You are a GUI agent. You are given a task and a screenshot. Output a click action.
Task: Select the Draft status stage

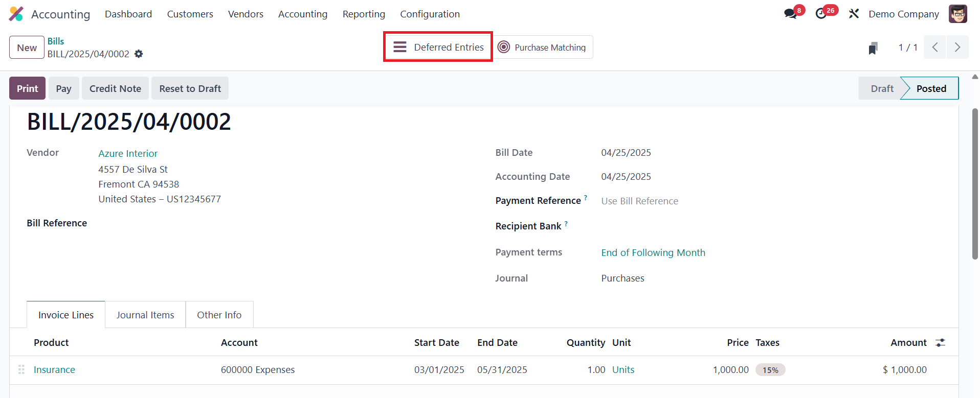[882, 88]
